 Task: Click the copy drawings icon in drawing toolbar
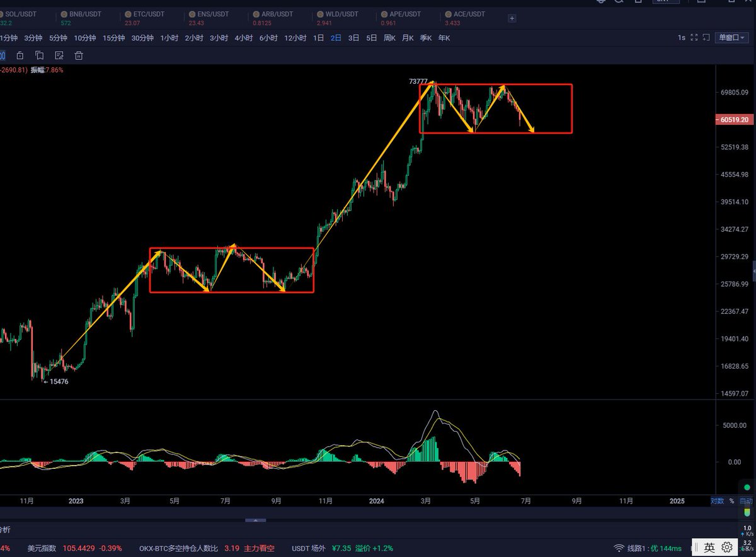pyautogui.click(x=40, y=55)
